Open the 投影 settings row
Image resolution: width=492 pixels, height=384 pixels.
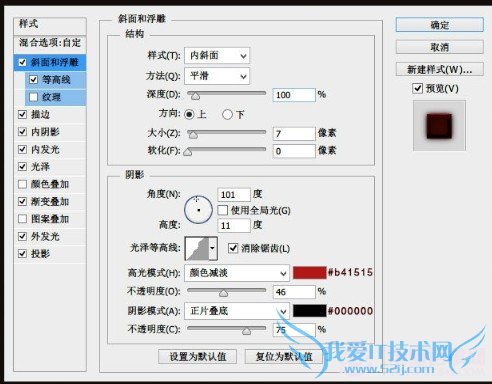point(50,254)
